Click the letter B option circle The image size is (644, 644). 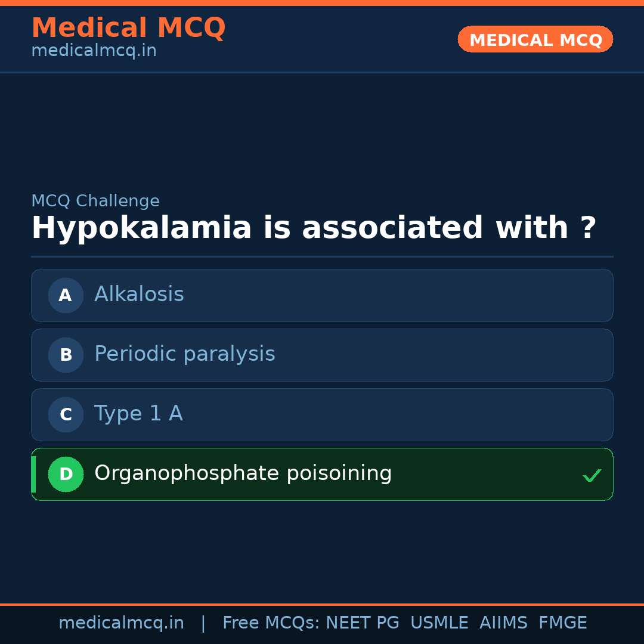pos(66,355)
